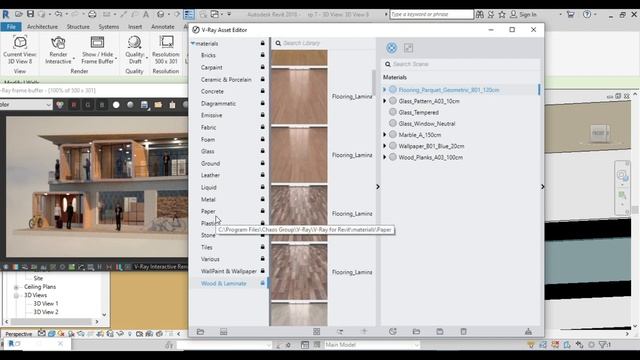This screenshot has height=360, width=640.
Task: Click the ViewCube in Revit viewport
Action: click(x=600, y=133)
